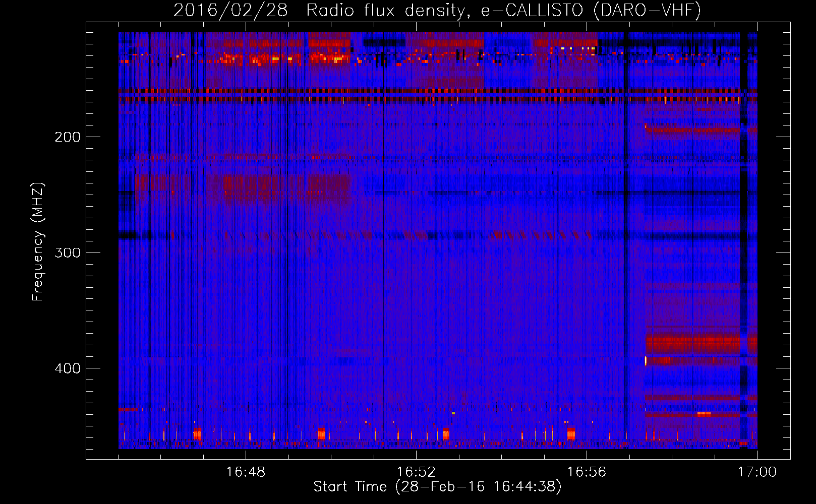Click the 16:52 time tick label
The image size is (816, 504).
pos(416,472)
